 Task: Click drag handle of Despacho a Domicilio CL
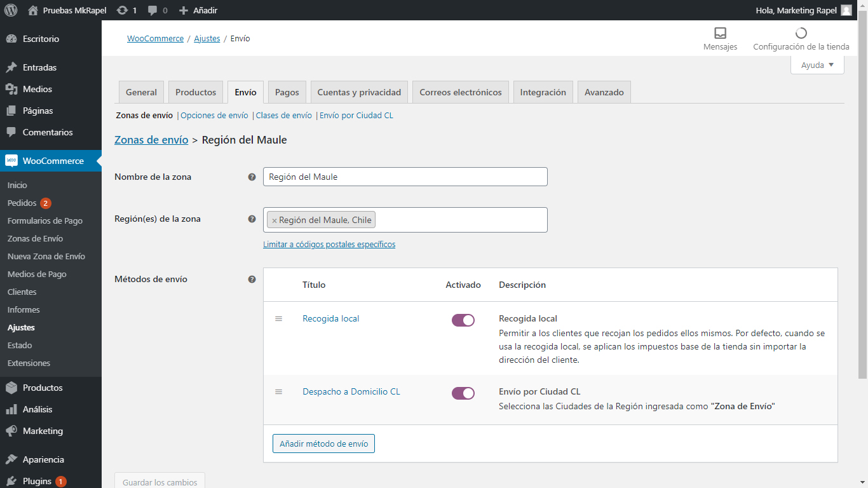(x=278, y=391)
